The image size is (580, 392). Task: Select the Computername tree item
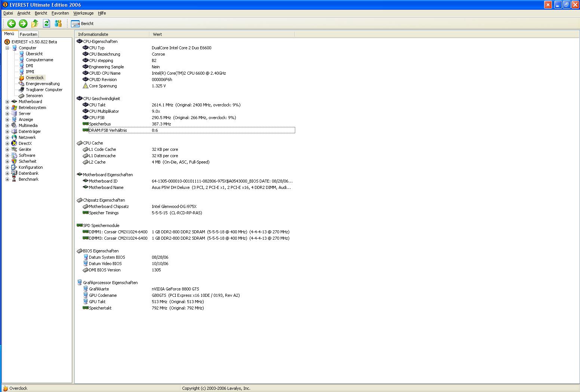(x=39, y=60)
